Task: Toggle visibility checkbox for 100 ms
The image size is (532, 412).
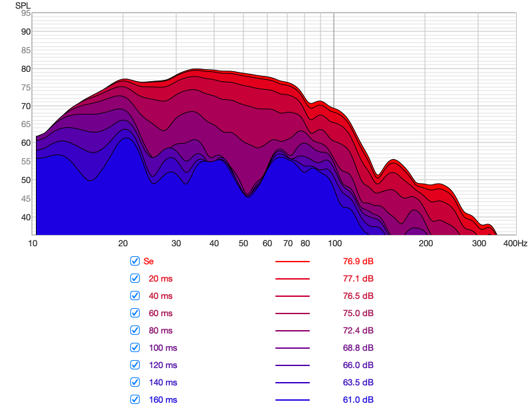Action: (x=135, y=347)
